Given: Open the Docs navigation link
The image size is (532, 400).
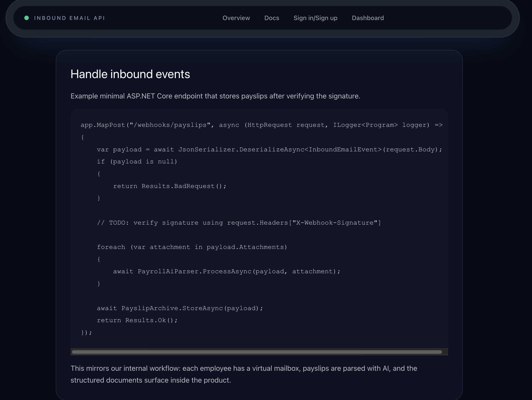Looking at the screenshot, I should (x=272, y=18).
